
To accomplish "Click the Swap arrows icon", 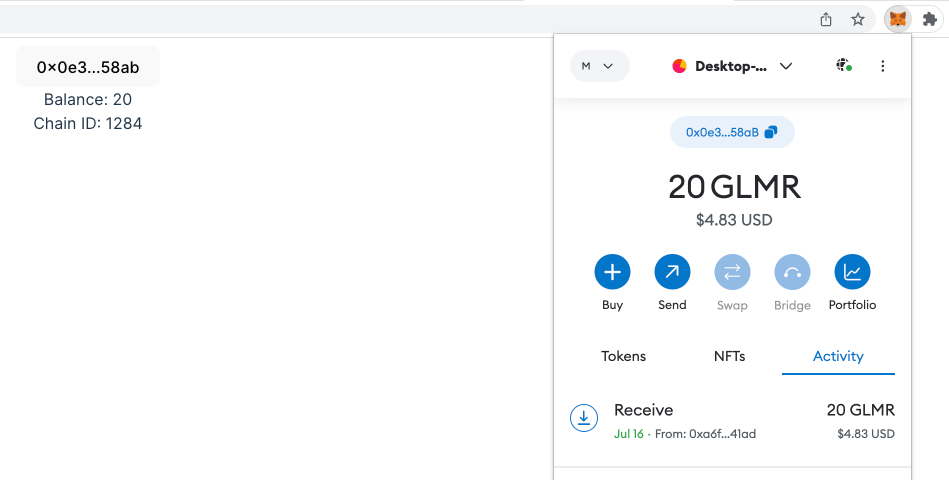I will pos(732,272).
